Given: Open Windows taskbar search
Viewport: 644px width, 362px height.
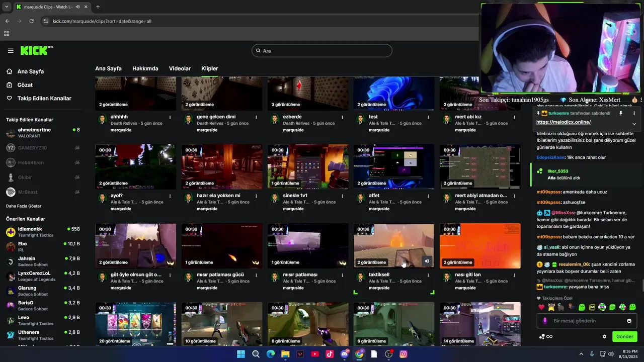Looking at the screenshot, I should click(x=256, y=354).
